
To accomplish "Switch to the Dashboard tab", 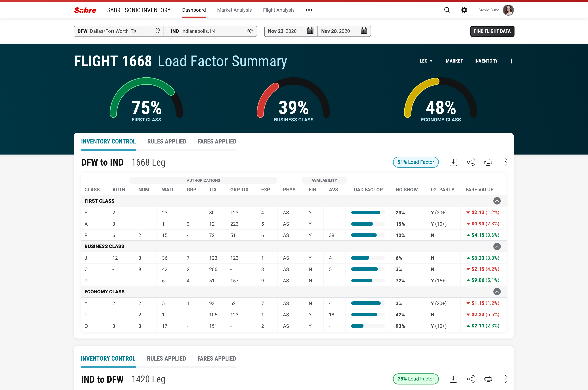I will (194, 10).
